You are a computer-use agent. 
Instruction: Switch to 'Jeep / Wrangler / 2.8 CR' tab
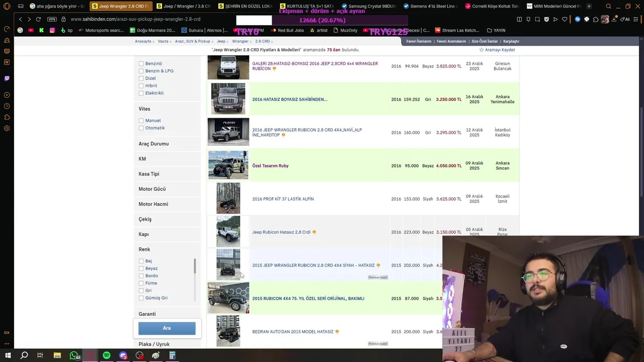tap(183, 7)
